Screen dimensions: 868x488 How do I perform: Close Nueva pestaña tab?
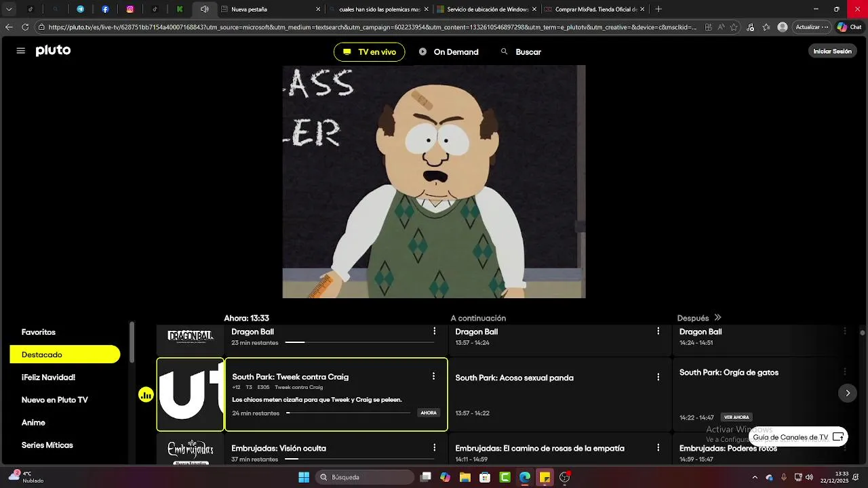tap(318, 9)
